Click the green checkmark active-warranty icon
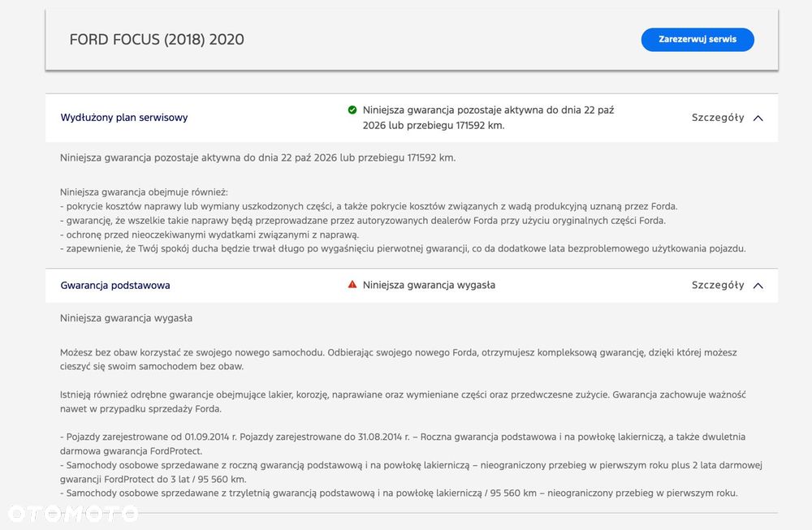 pyautogui.click(x=352, y=110)
